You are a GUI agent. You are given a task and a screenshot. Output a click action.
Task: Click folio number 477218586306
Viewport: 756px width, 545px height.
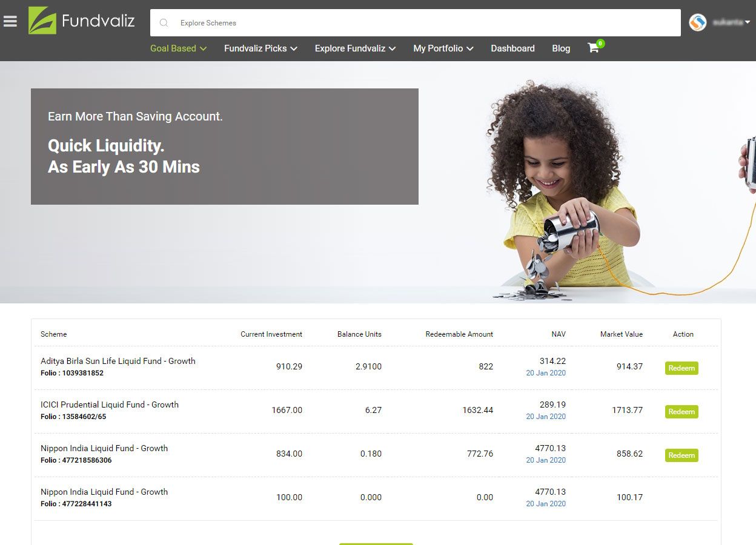[87, 460]
